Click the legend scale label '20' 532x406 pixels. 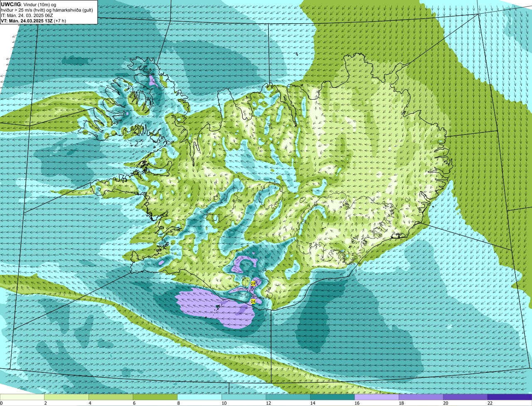[446, 403]
